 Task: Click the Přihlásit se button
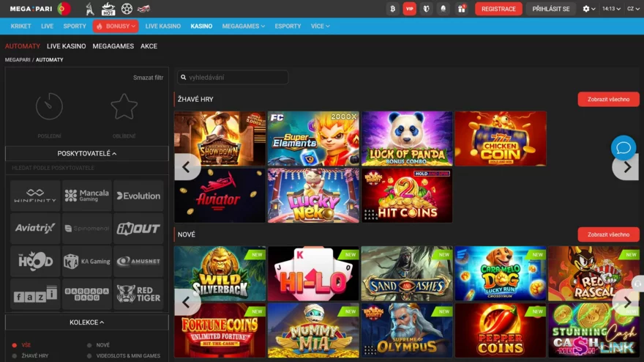pyautogui.click(x=551, y=9)
